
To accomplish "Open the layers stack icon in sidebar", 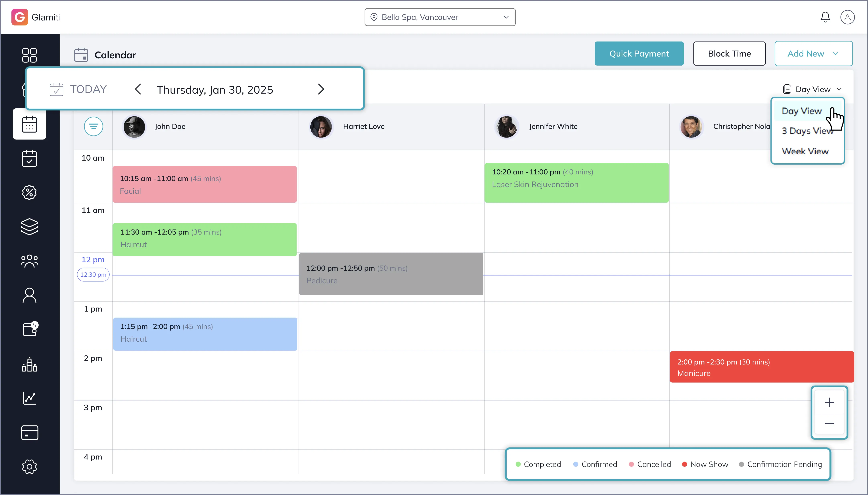I will (x=29, y=226).
